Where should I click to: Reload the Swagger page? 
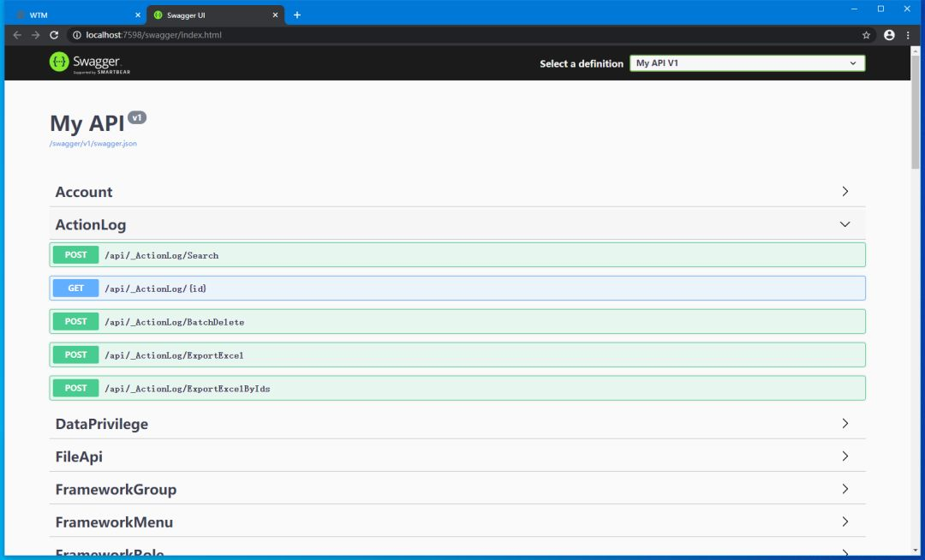point(54,35)
